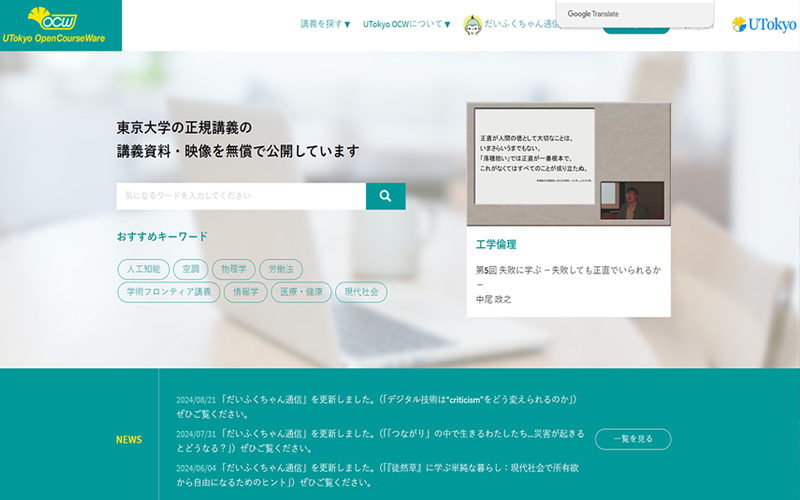Click the だいふくちゃん mascot icon
Viewport: 800px width, 500px height.
coord(473,25)
